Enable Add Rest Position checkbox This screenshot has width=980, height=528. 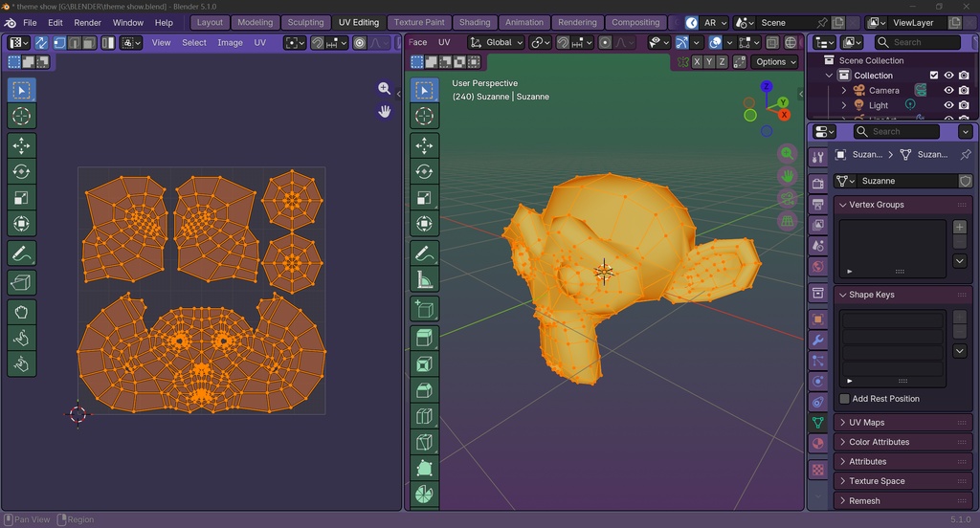click(844, 399)
